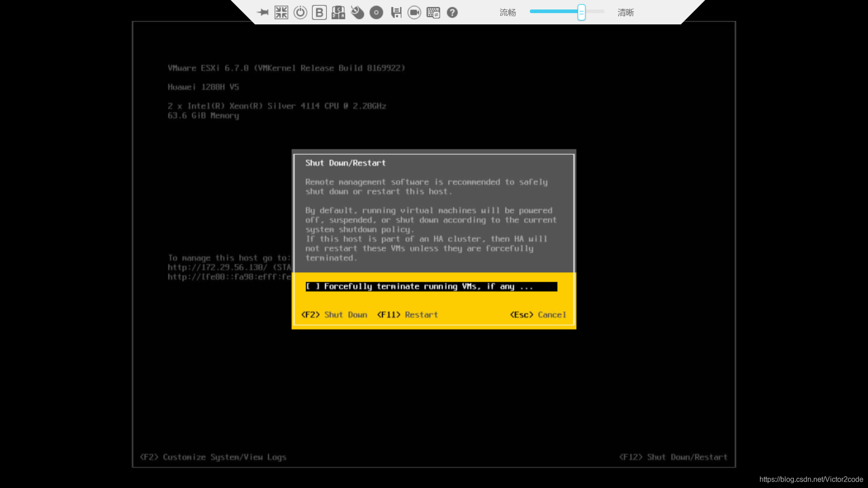Click the VMware ESXi 6.7.0 version line
868x488 pixels.
coord(286,68)
